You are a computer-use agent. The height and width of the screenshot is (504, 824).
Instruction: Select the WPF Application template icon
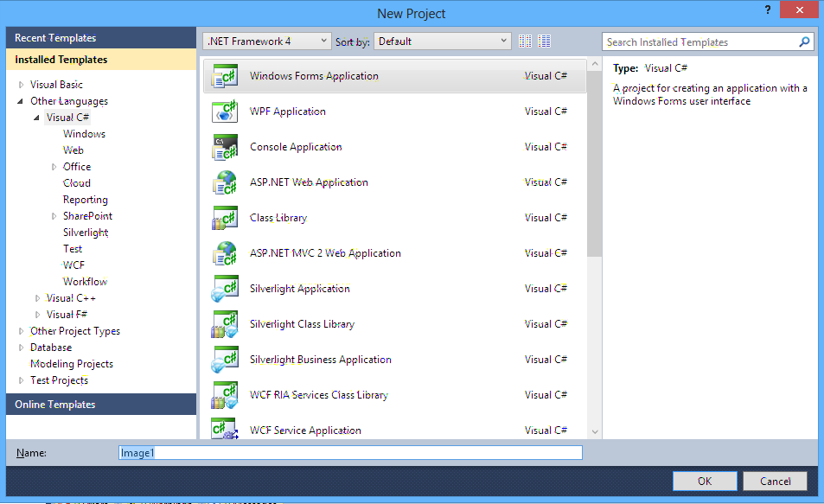[x=224, y=111]
